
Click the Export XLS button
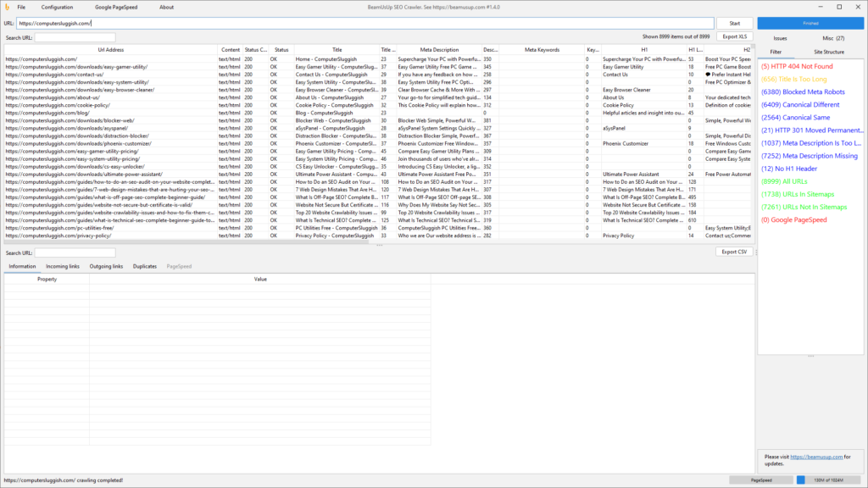coord(735,36)
